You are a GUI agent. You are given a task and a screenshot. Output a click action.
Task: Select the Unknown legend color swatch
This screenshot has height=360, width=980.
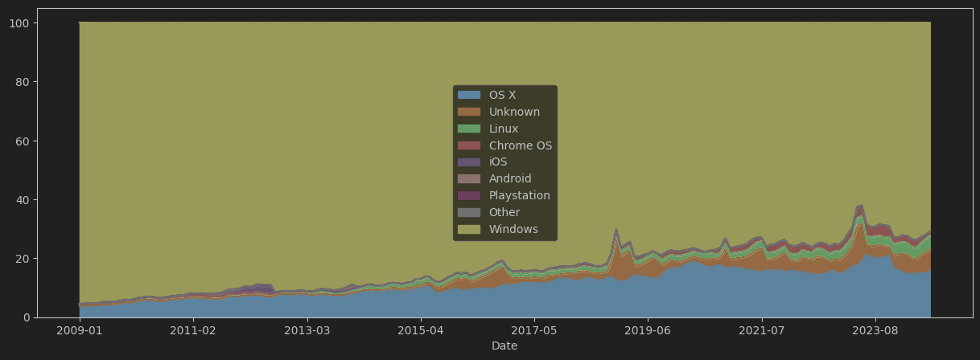(x=468, y=112)
